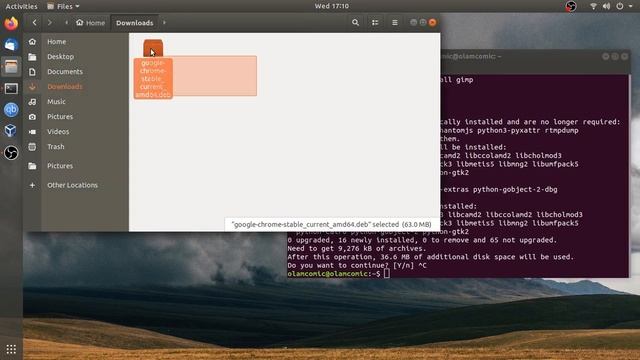Close the terminal window

coord(624,56)
